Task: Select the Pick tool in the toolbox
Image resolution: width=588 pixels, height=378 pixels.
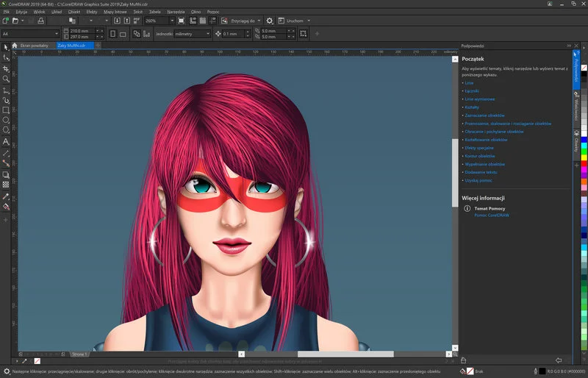Action: tap(6, 48)
